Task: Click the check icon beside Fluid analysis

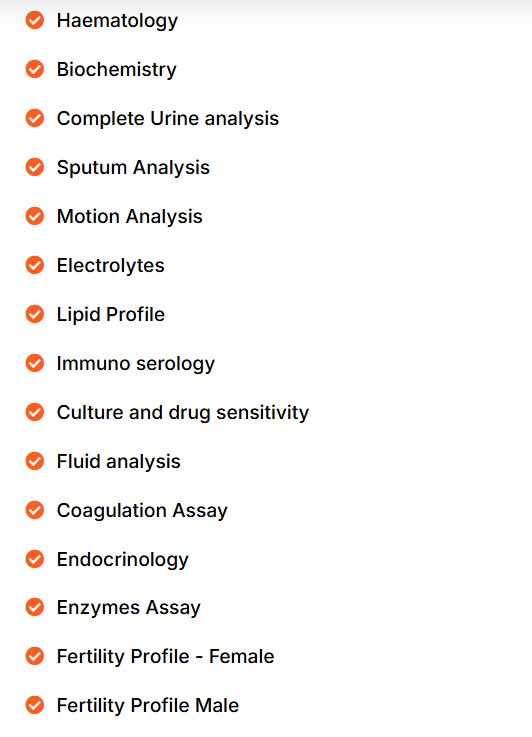Action: 35,461
